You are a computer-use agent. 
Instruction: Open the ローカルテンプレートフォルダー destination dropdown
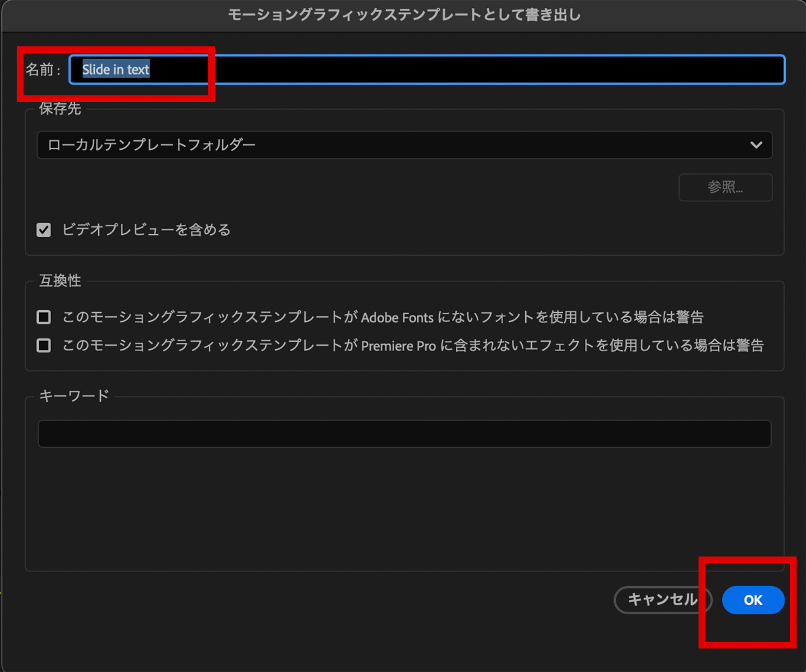tap(403, 145)
